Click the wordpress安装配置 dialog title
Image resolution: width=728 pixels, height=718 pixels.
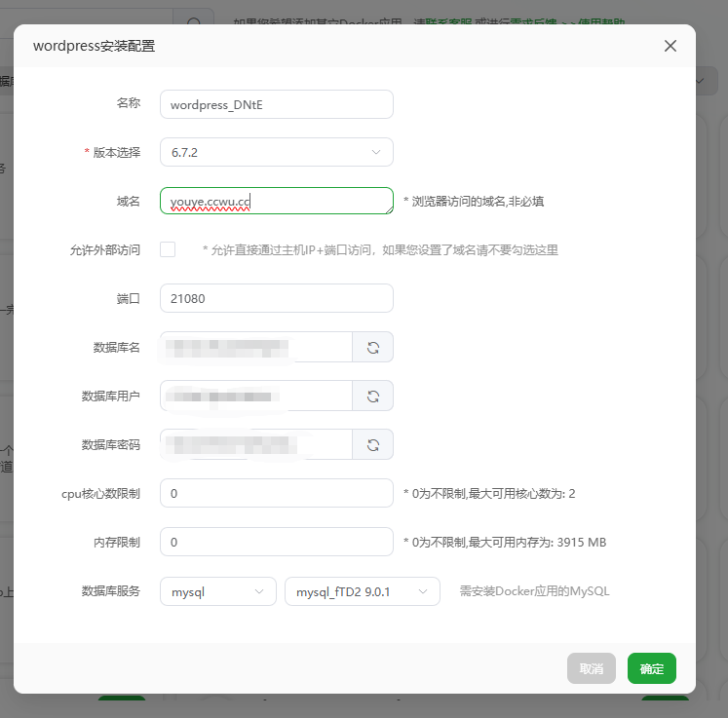[x=94, y=46]
